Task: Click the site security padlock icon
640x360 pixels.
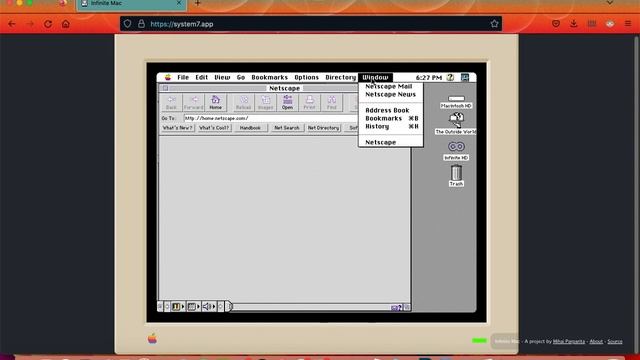Action: pyautogui.click(x=141, y=24)
